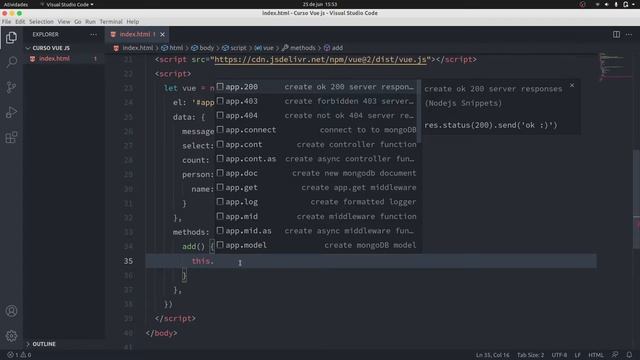Click Ln 35, Col 16 in status bar
This screenshot has width=640, height=360.
click(x=493, y=355)
